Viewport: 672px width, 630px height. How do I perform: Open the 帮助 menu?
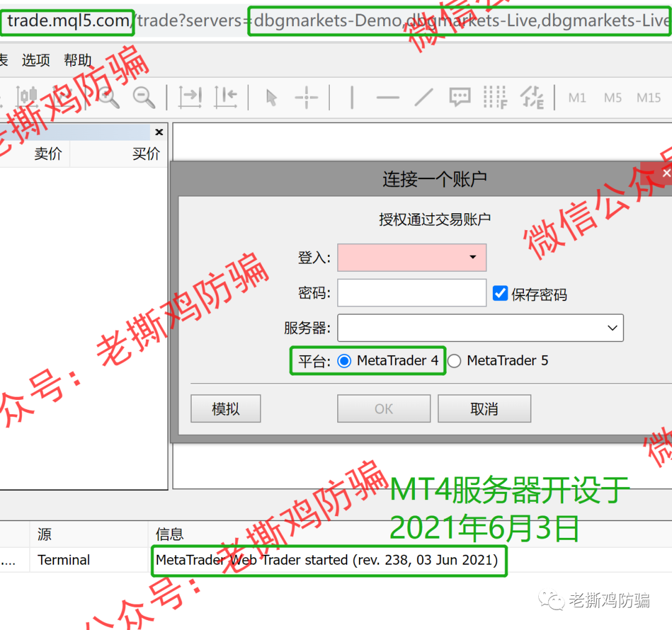click(x=78, y=60)
